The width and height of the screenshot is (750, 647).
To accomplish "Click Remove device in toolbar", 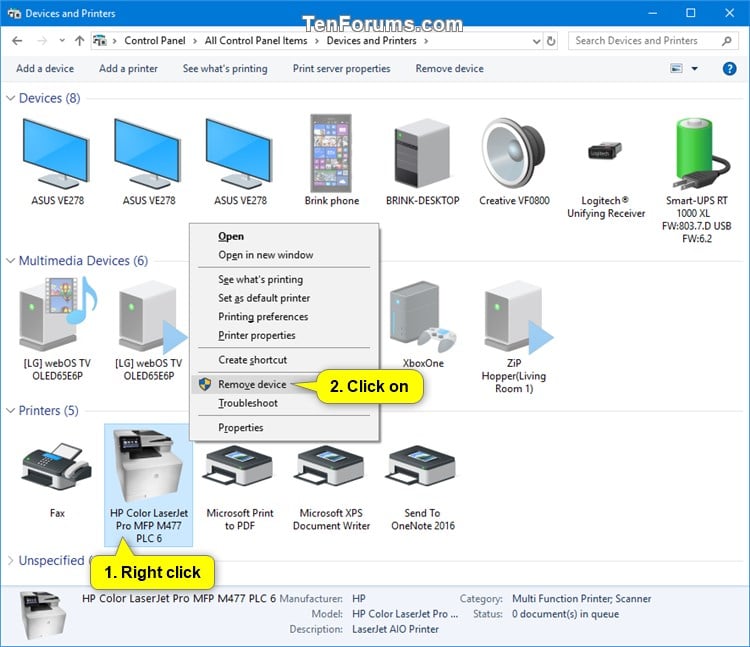I will pyautogui.click(x=449, y=69).
